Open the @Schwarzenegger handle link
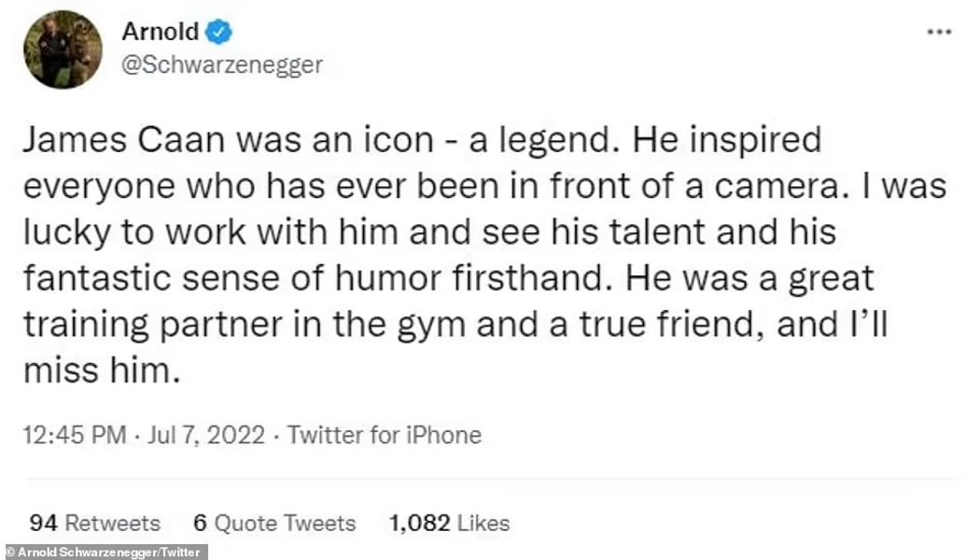The height and width of the screenshot is (560, 979). pyautogui.click(x=222, y=63)
